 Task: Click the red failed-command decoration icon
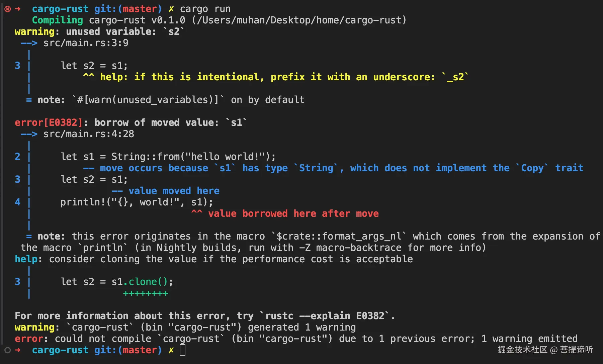point(7,9)
